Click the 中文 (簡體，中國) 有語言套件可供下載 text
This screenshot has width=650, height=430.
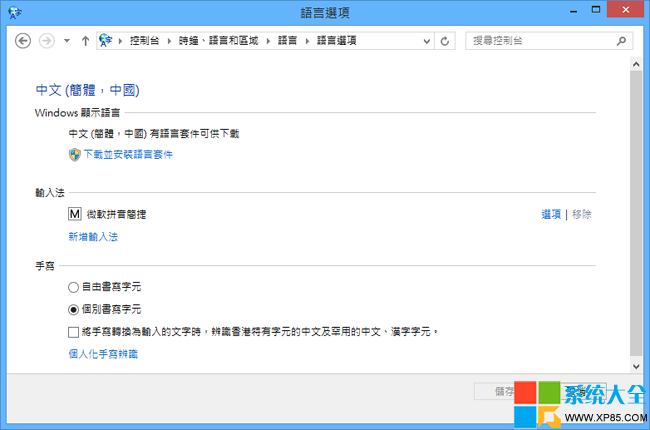pyautogui.click(x=154, y=134)
